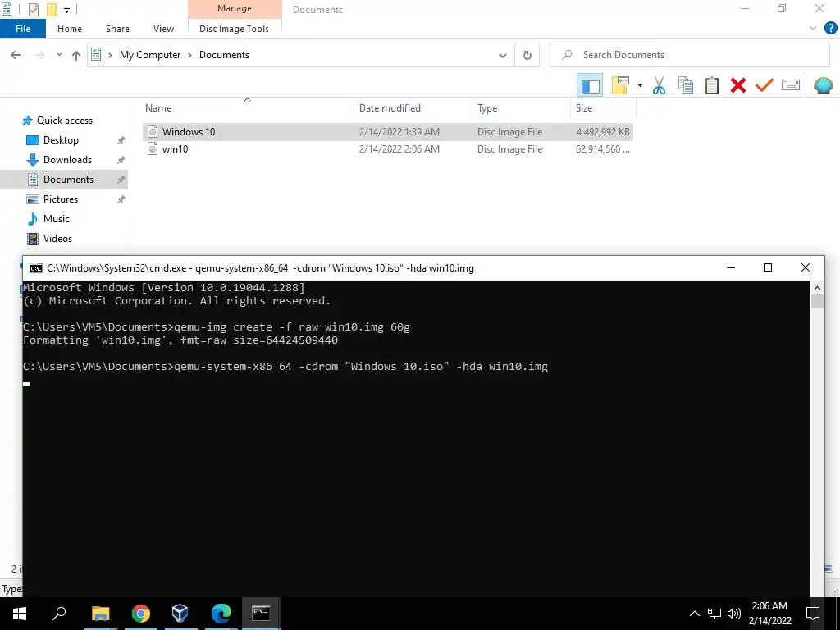Sort by the Type column header
This screenshot has height=630, width=840.
(x=521, y=108)
